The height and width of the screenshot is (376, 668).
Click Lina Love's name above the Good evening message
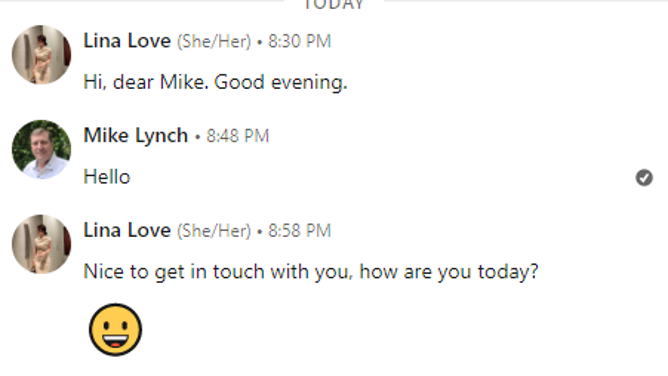(127, 41)
